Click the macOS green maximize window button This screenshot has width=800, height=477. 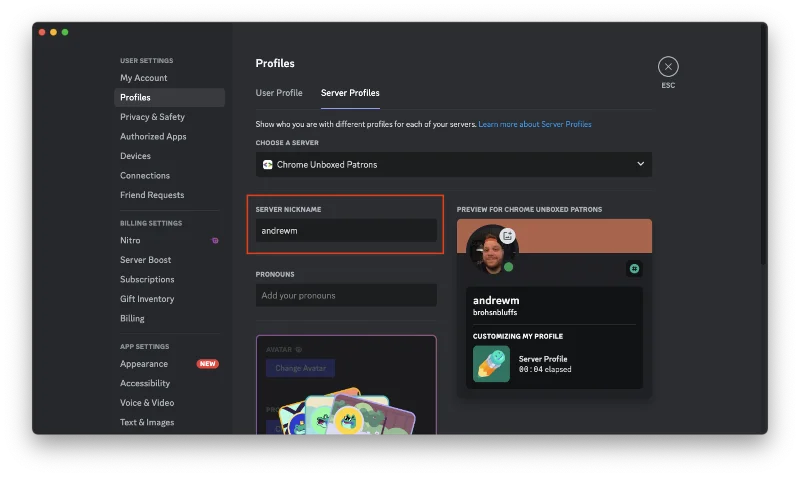[x=65, y=32]
